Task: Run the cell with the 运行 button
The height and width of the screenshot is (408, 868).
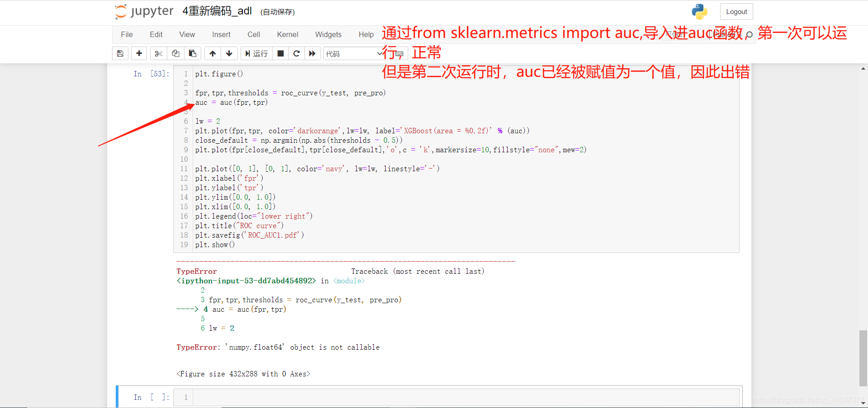Action: pyautogui.click(x=256, y=53)
